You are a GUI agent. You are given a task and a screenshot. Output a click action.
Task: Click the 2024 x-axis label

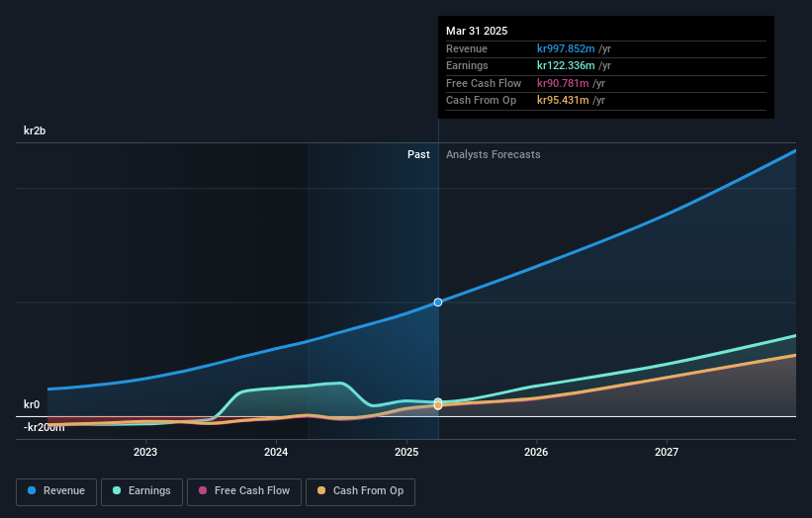pyautogui.click(x=276, y=452)
